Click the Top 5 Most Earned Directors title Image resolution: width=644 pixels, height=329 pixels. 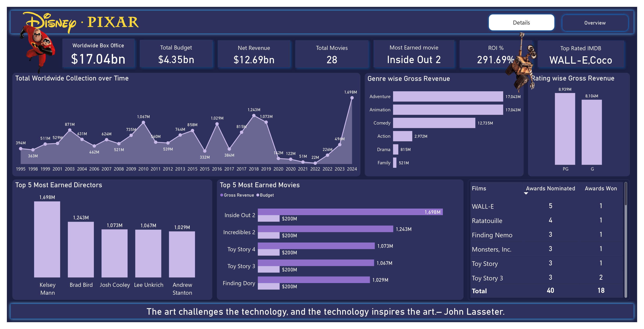pyautogui.click(x=58, y=185)
